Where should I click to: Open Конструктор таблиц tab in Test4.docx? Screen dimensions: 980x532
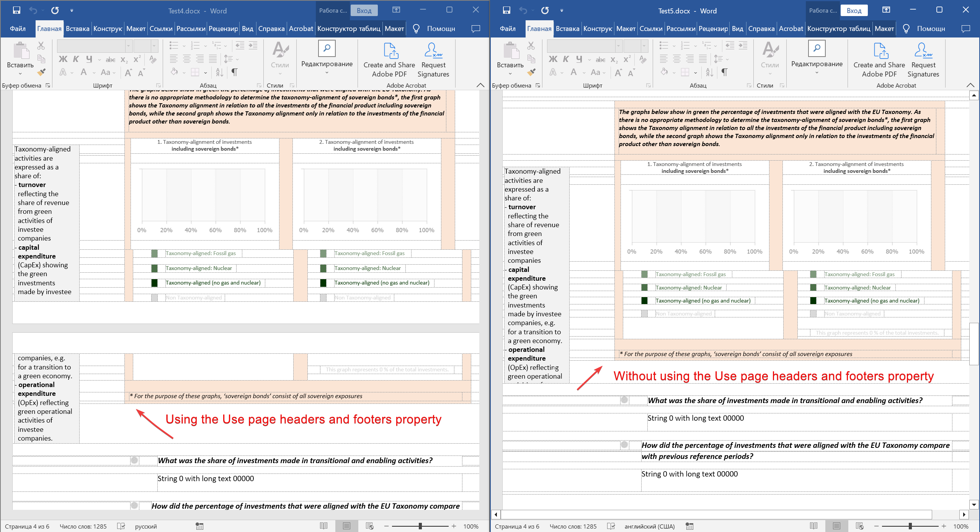pyautogui.click(x=349, y=29)
